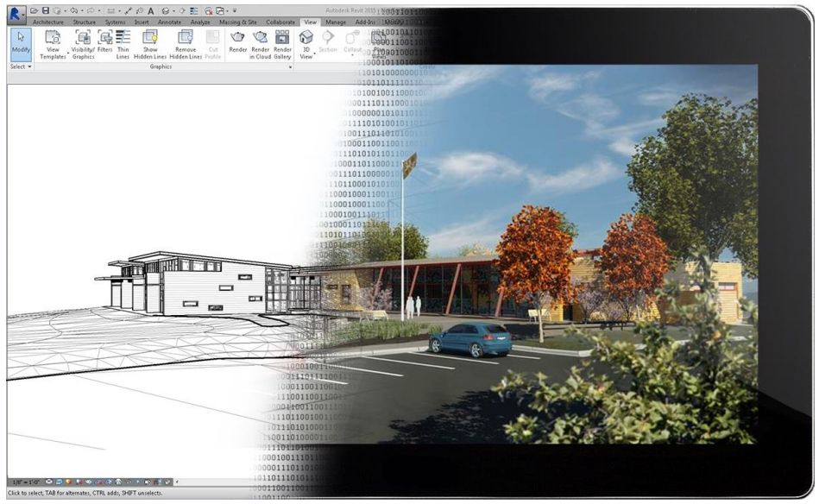
Task: Go to the Annotate ribbon tab
Action: pos(169,22)
